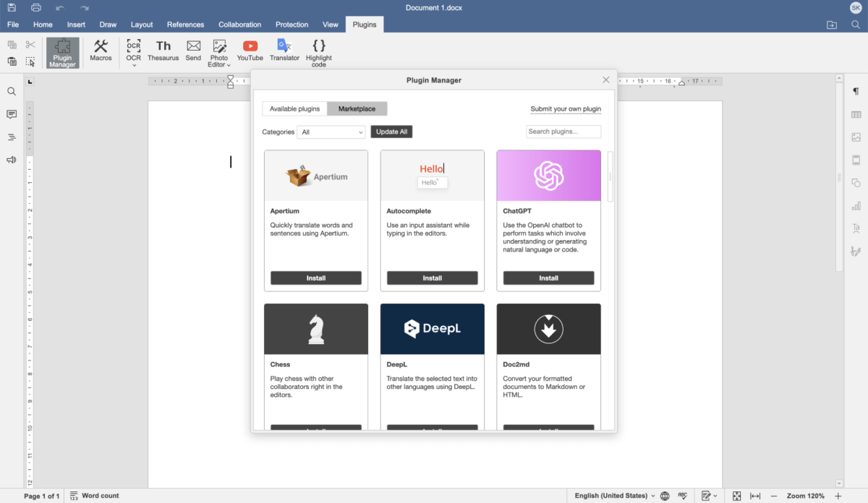Image resolution: width=868 pixels, height=503 pixels.
Task: Click the Select all icon
Action: point(30,61)
